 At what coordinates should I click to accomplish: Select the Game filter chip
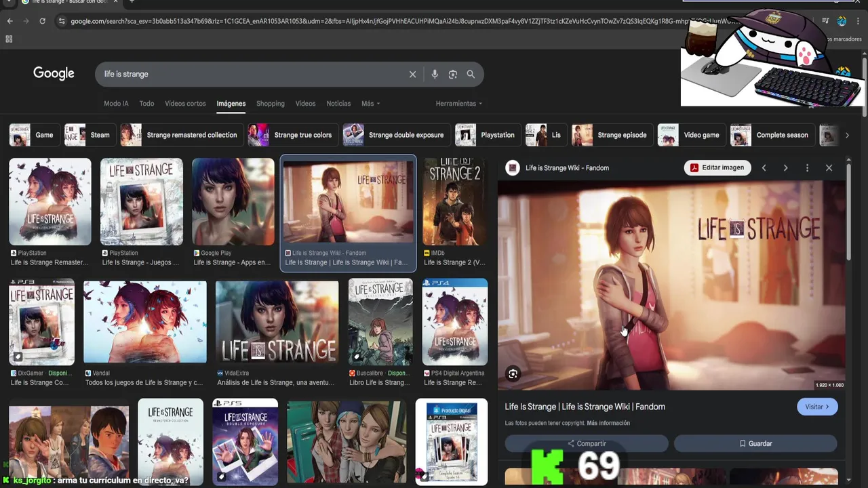[33, 135]
